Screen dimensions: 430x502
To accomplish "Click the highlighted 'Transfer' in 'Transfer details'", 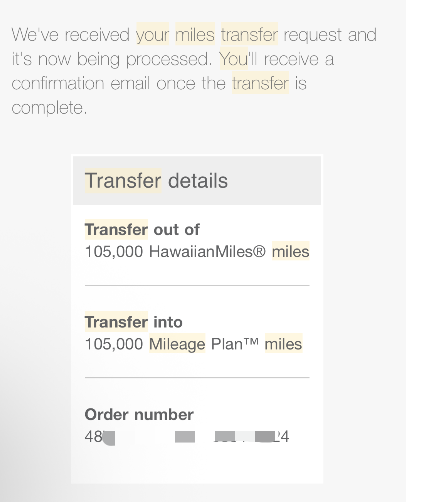I will tap(123, 181).
